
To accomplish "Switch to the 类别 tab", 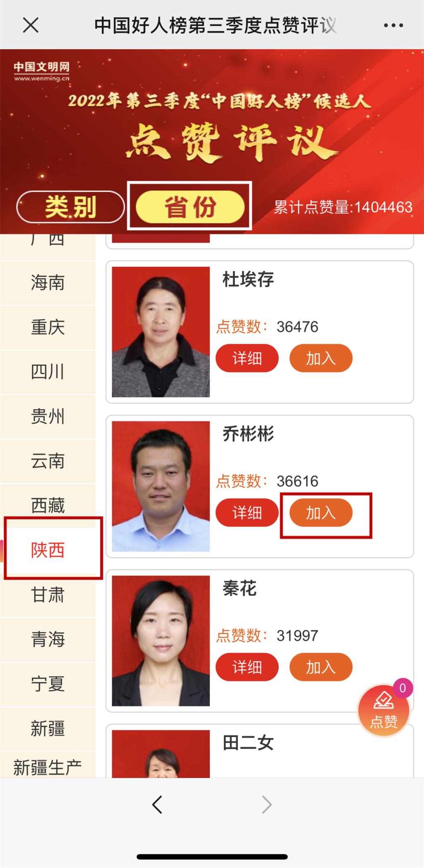I will click(x=70, y=207).
